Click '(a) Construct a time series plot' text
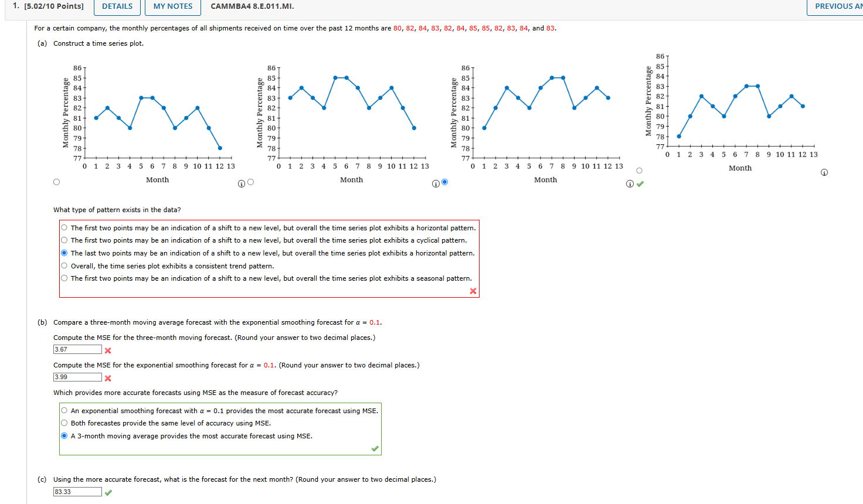Screen dimensions: 863x504 (90, 43)
